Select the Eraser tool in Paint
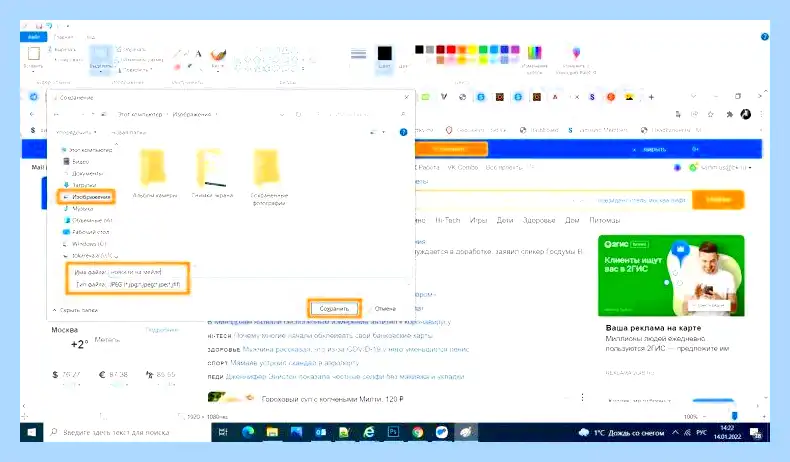790x462 pixels. pyautogui.click(x=177, y=67)
